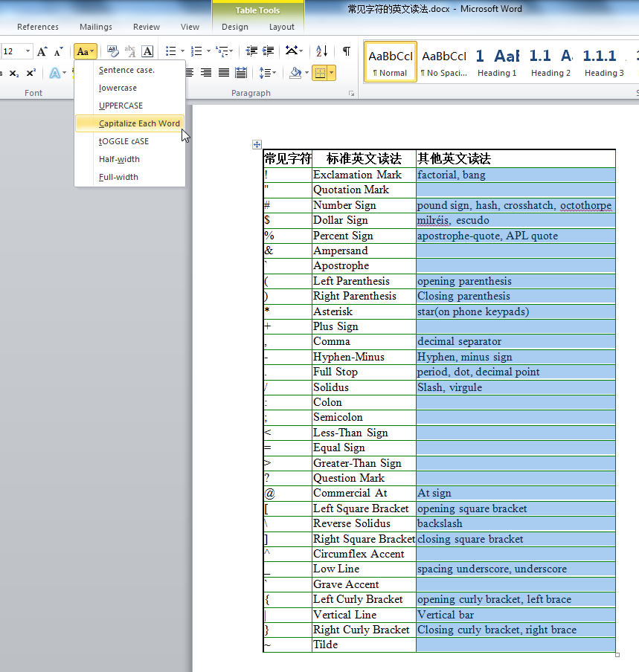The width and height of the screenshot is (639, 672).
Task: Apply the Heading 2 style
Action: tap(550, 62)
